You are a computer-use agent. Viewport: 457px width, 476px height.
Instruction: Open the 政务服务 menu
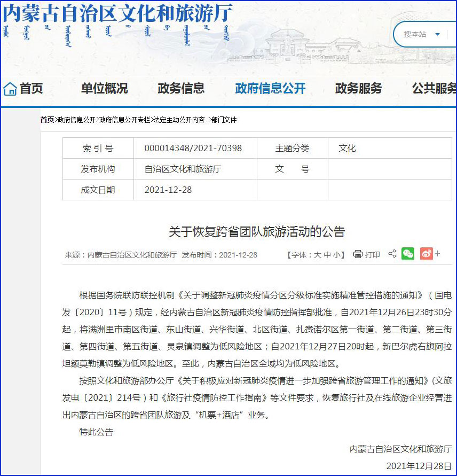[x=358, y=89]
